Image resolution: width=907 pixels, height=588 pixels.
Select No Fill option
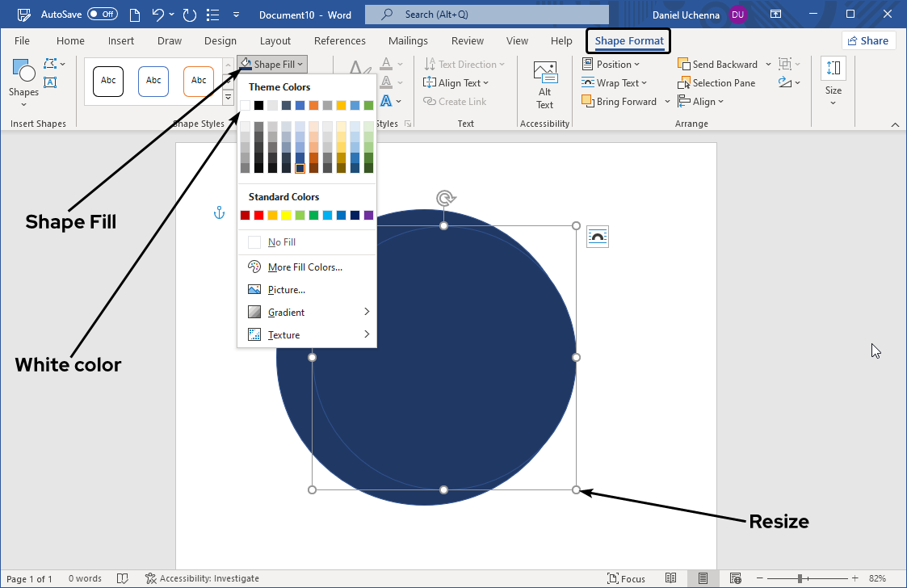tap(282, 242)
